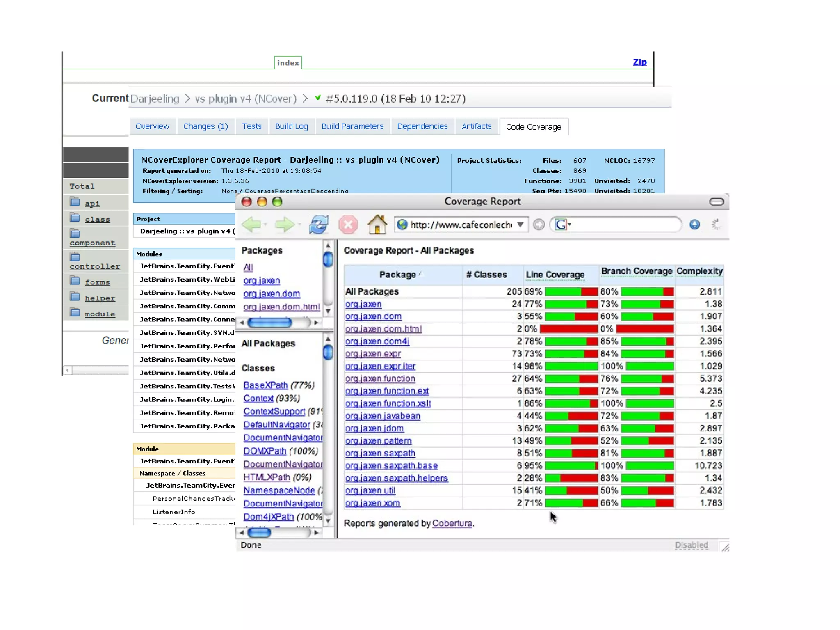The height and width of the screenshot is (630, 840).
Task: Open the URL history dropdown arrow
Action: coord(520,225)
